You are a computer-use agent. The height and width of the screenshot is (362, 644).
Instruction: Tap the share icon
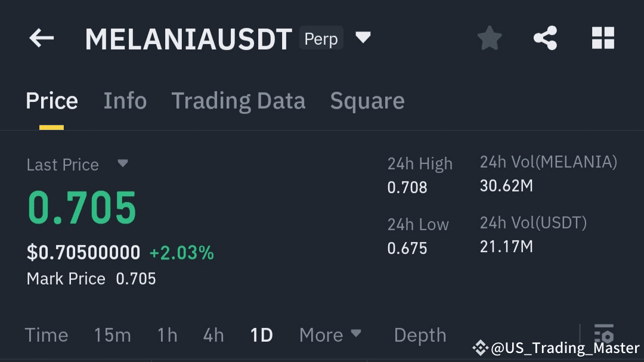(545, 39)
